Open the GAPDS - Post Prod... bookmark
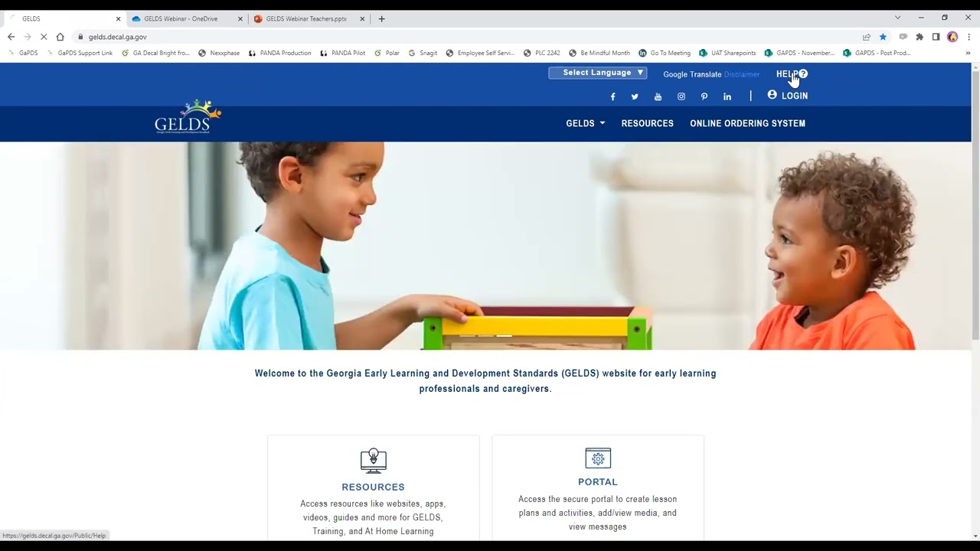The height and width of the screenshot is (551, 980). coord(877,53)
